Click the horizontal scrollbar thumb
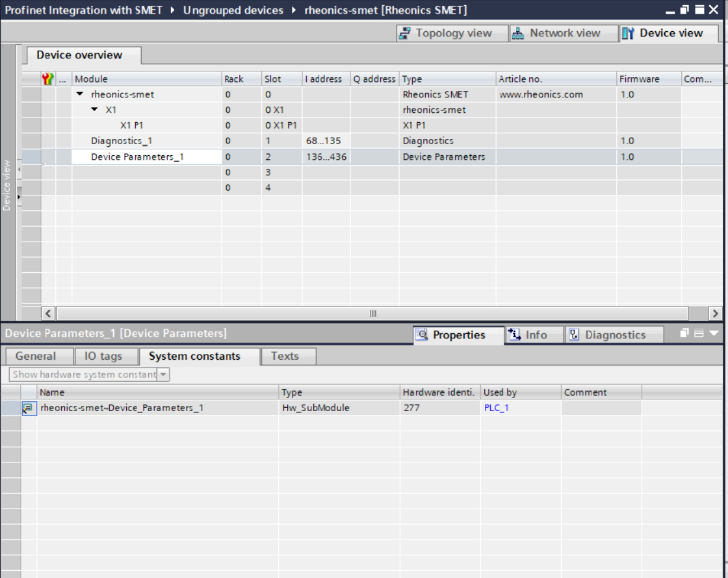This screenshot has height=578, width=728. click(372, 314)
